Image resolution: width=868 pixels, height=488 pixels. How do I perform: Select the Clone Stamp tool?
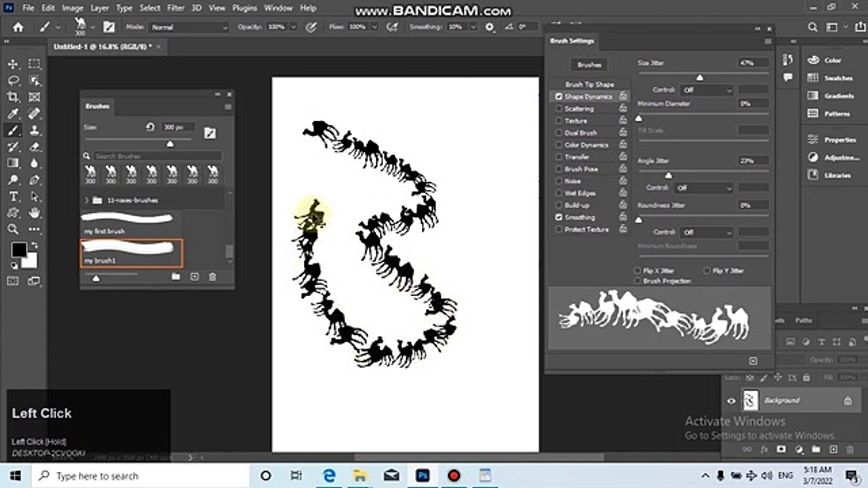coord(34,130)
